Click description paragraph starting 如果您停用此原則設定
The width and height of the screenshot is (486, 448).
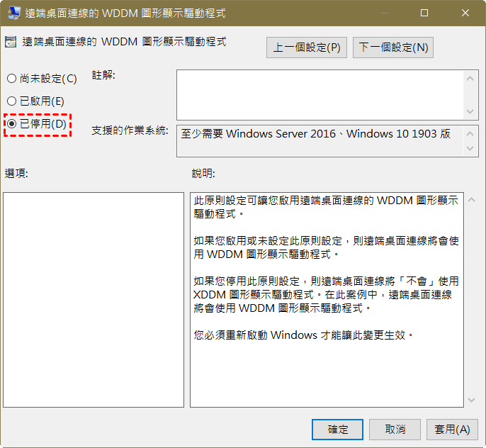point(326,295)
